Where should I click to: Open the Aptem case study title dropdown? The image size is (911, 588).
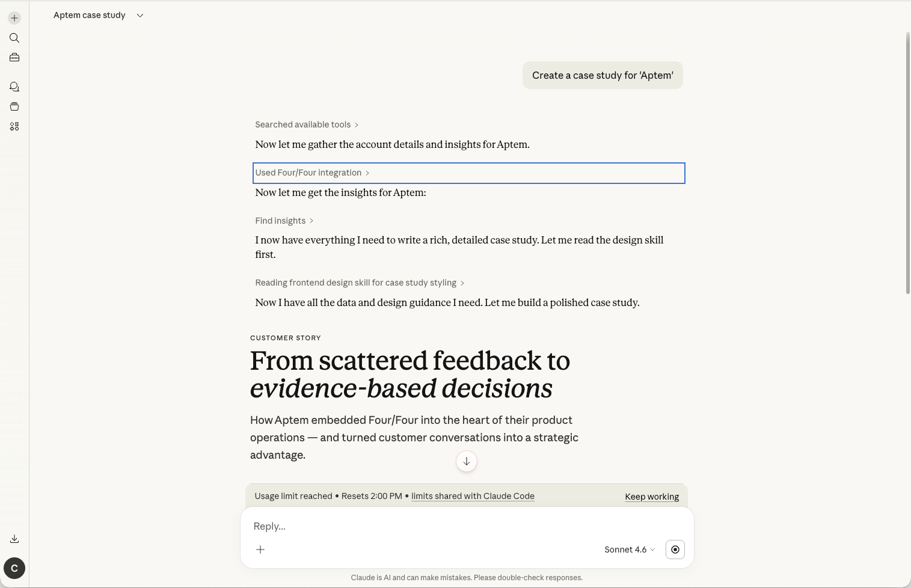[140, 16]
